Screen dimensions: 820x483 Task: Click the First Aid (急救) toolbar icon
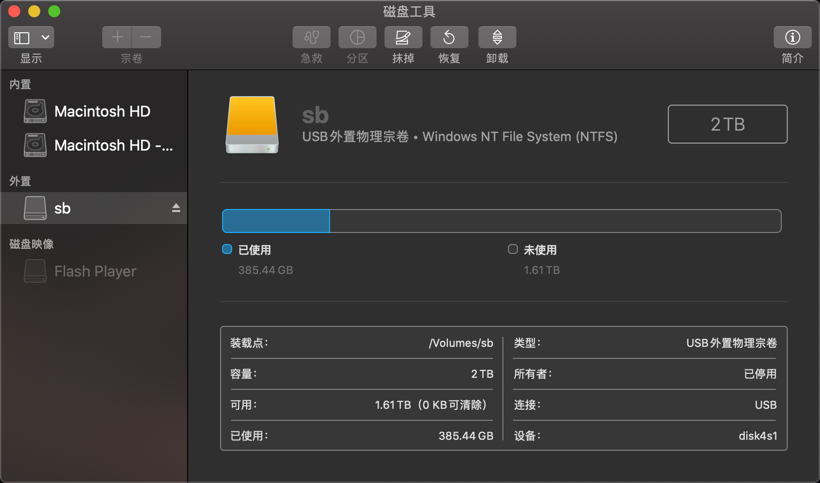click(311, 37)
